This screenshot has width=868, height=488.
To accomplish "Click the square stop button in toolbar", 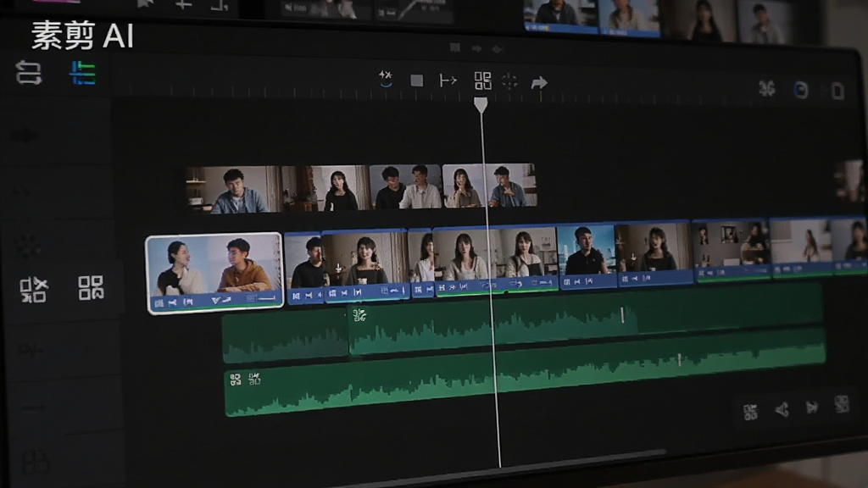I will tap(417, 80).
